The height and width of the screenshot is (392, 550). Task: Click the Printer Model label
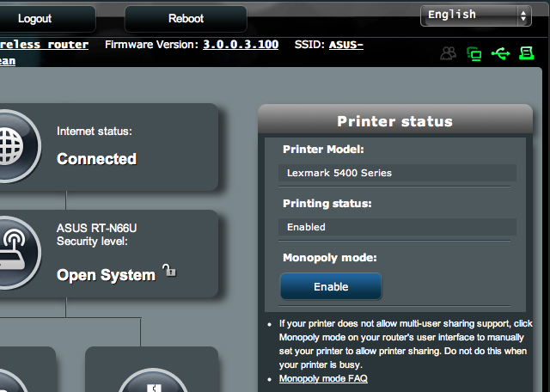[x=323, y=150]
